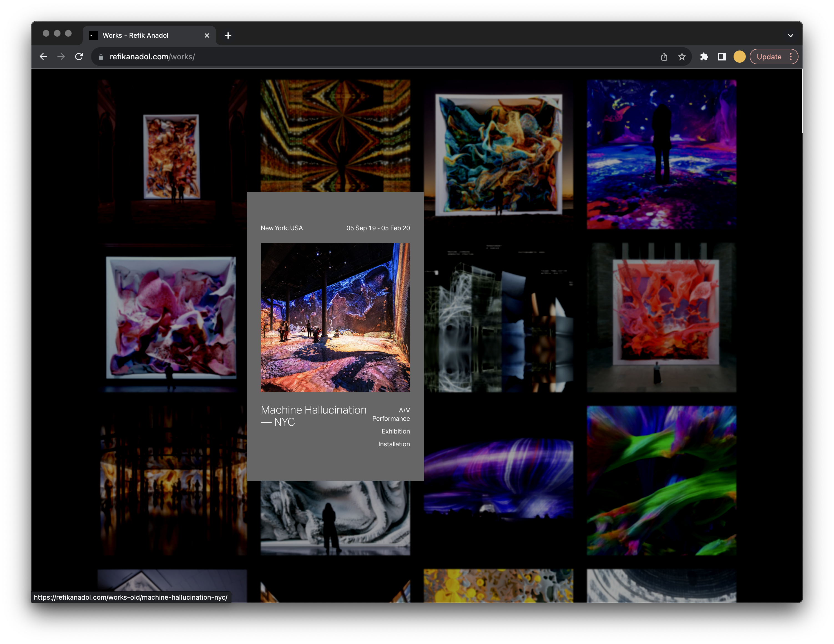
Task: Expand the tab search chevron
Action: [x=790, y=36]
